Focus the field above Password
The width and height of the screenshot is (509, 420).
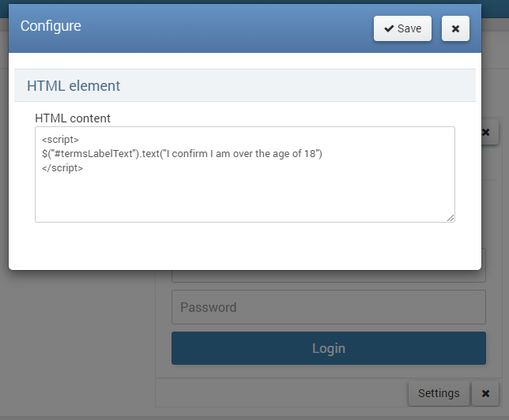point(329,276)
